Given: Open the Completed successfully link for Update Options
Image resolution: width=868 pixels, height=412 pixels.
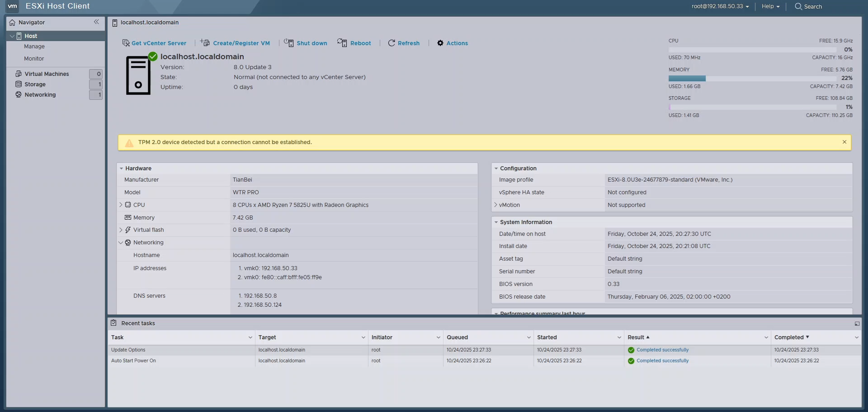Looking at the screenshot, I should (x=662, y=350).
